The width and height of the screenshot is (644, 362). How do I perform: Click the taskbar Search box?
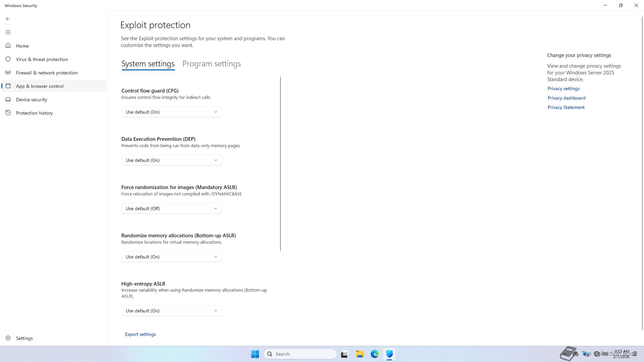click(300, 354)
